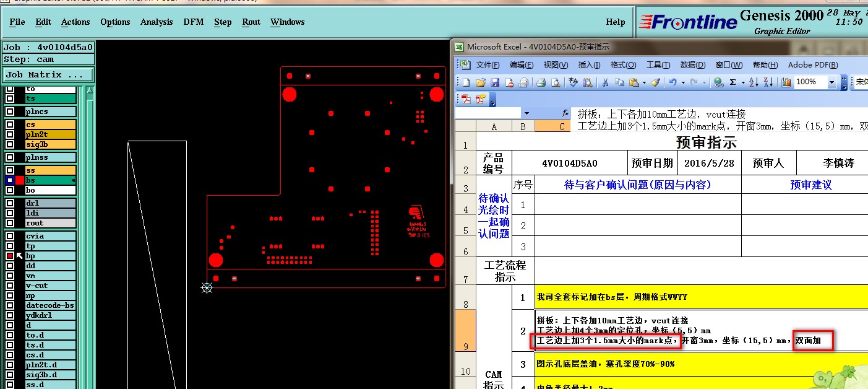Screen dimensions: 868x389
Task: Click the Undo arrow icon in Excel
Action: pyautogui.click(x=672, y=82)
